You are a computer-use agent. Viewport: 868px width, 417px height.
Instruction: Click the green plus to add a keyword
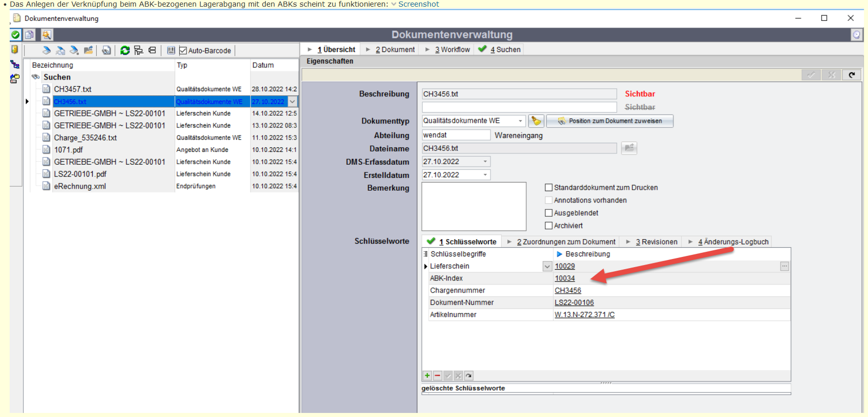pyautogui.click(x=427, y=376)
